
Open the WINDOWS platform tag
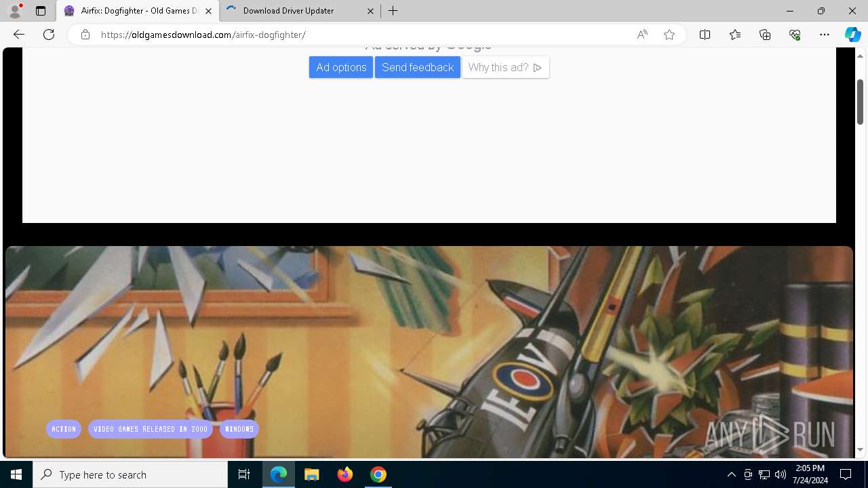point(239,429)
